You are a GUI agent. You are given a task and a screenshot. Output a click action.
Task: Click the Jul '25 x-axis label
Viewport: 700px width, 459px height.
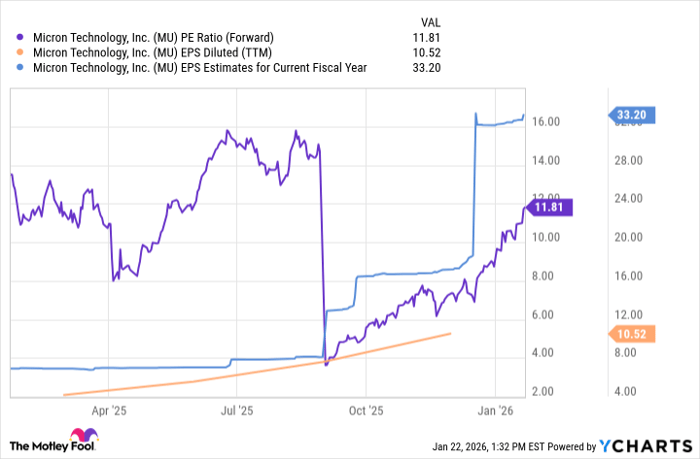coord(237,411)
